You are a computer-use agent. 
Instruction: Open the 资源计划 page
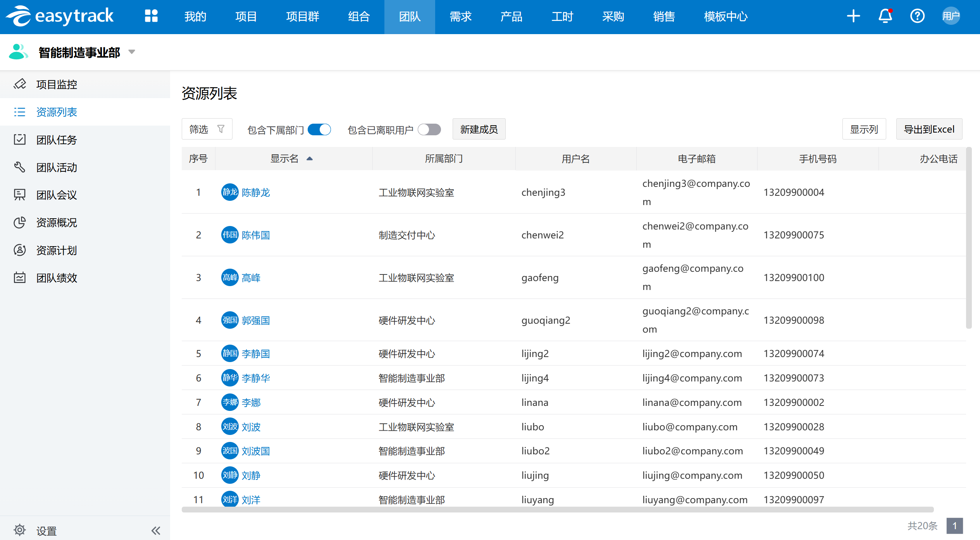pos(56,250)
